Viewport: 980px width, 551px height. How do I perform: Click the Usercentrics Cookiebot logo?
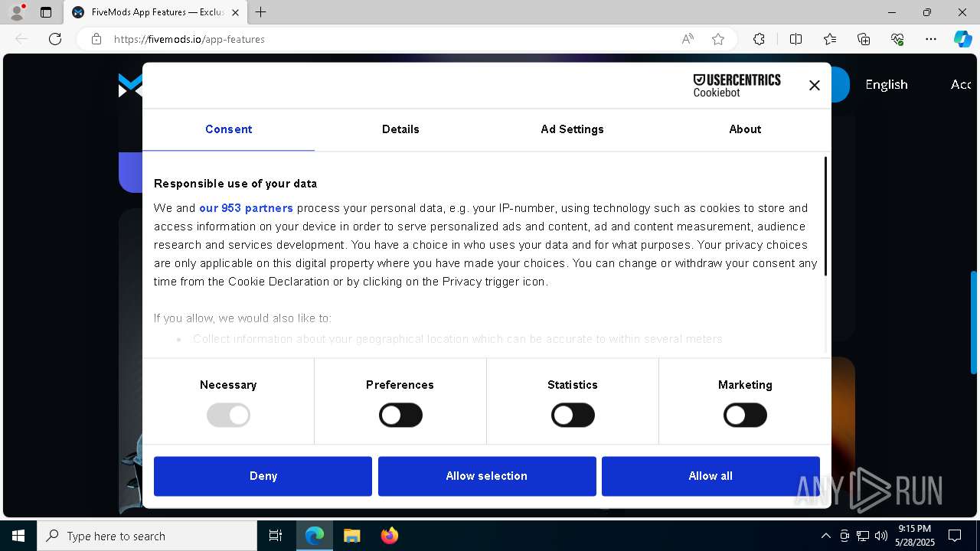(737, 85)
